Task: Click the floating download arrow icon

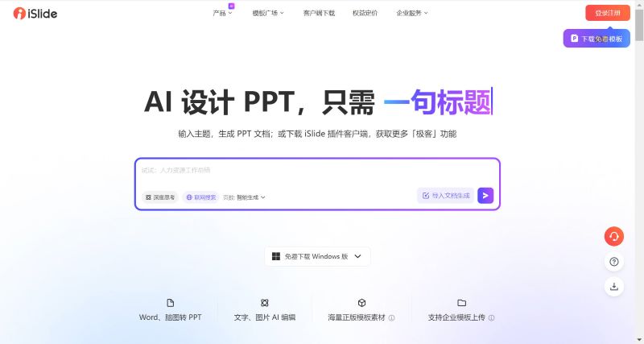Action: 614,286
